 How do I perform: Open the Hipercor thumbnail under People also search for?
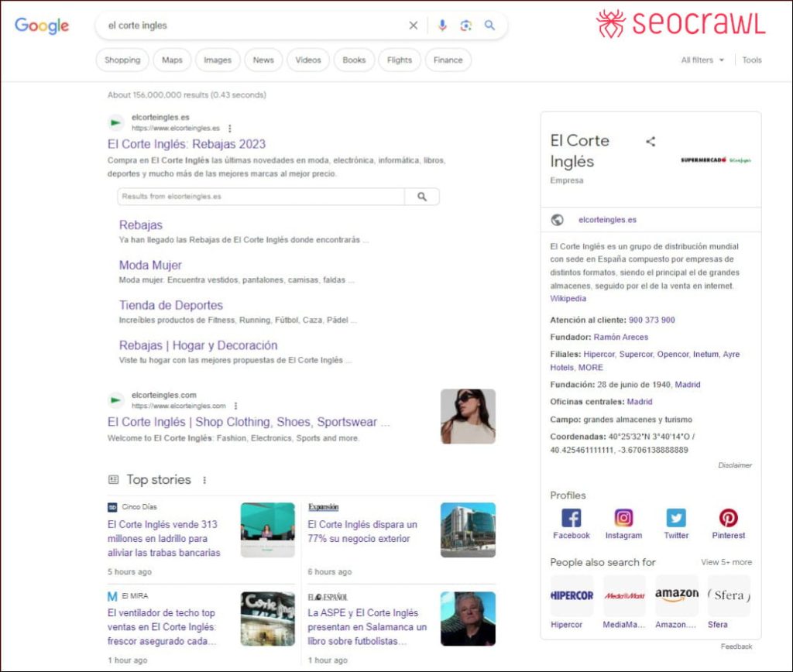572,595
